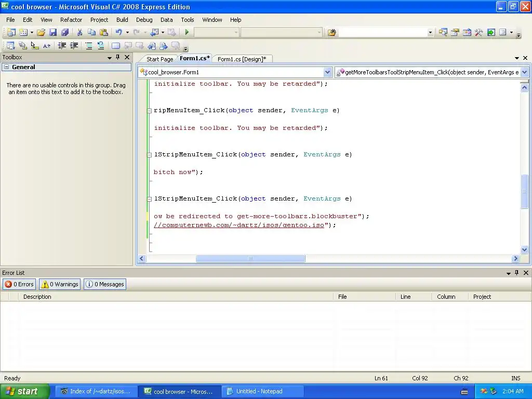Image resolution: width=532 pixels, height=399 pixels.
Task: Switch to the Form1.cs [Design]* tab
Action: (242, 59)
